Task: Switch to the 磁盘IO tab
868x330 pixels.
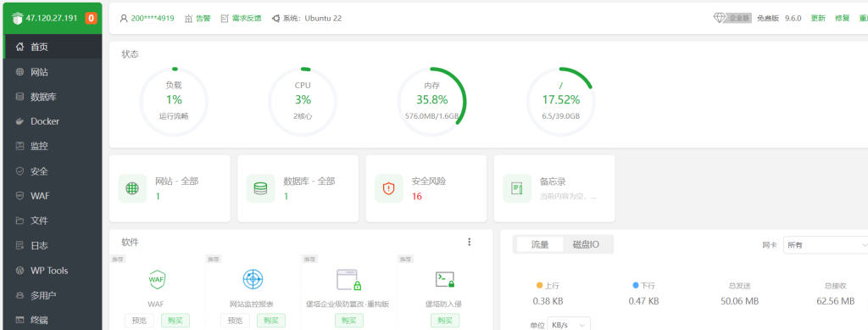Action: click(x=586, y=244)
